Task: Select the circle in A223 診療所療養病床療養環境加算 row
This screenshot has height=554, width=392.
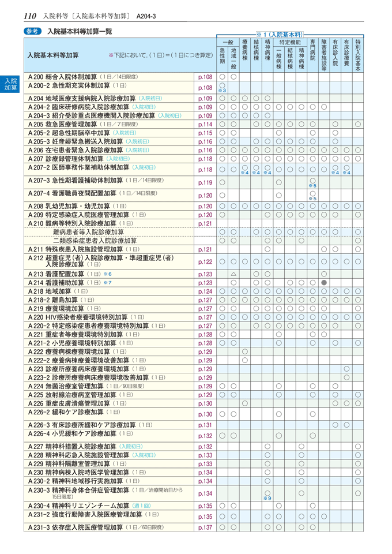Action: 346,368
